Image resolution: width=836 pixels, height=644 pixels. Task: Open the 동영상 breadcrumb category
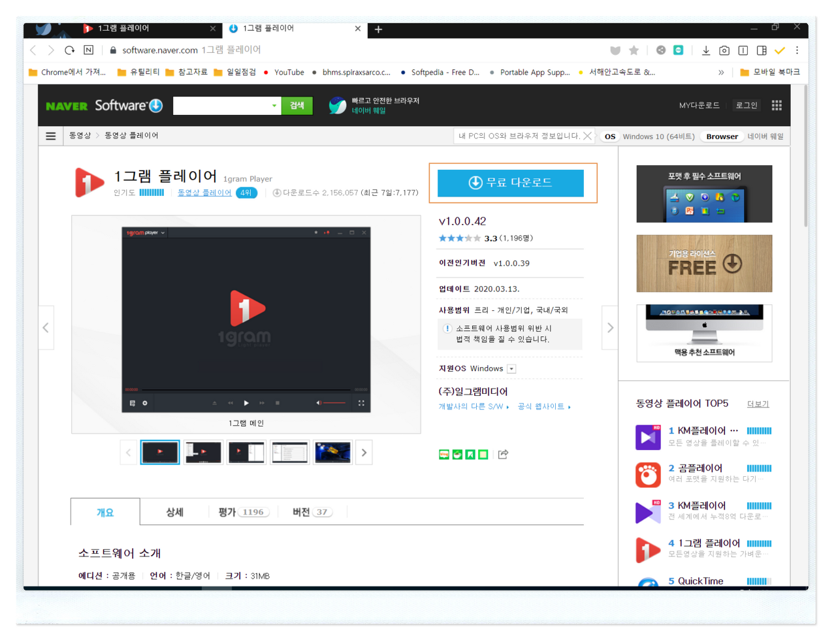click(80, 136)
